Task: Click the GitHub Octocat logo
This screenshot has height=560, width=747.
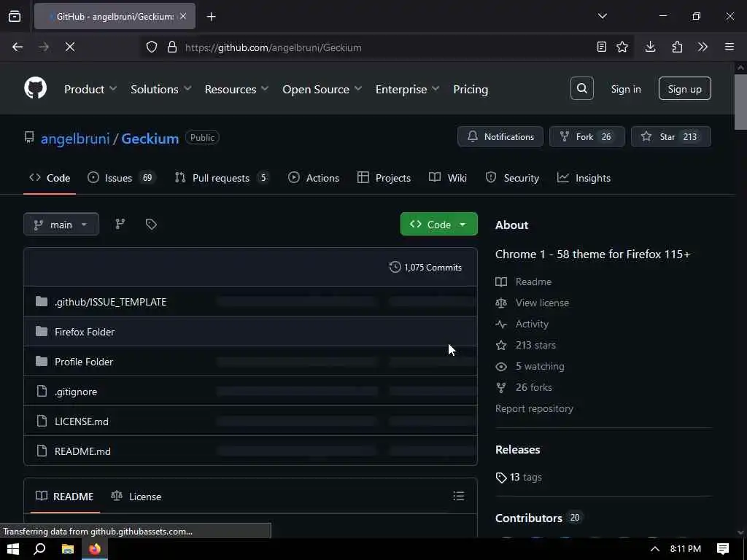Action: tap(35, 88)
